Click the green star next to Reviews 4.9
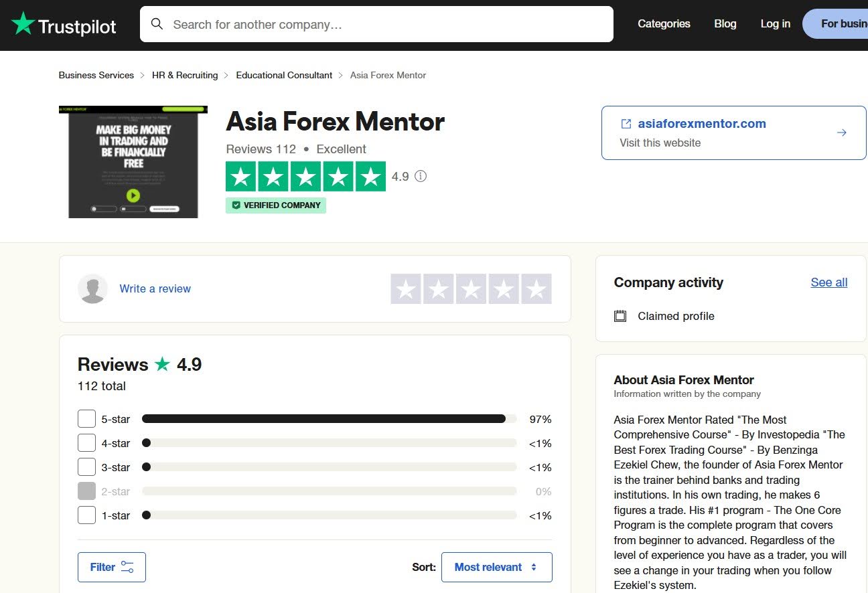This screenshot has height=593, width=868. (x=162, y=364)
